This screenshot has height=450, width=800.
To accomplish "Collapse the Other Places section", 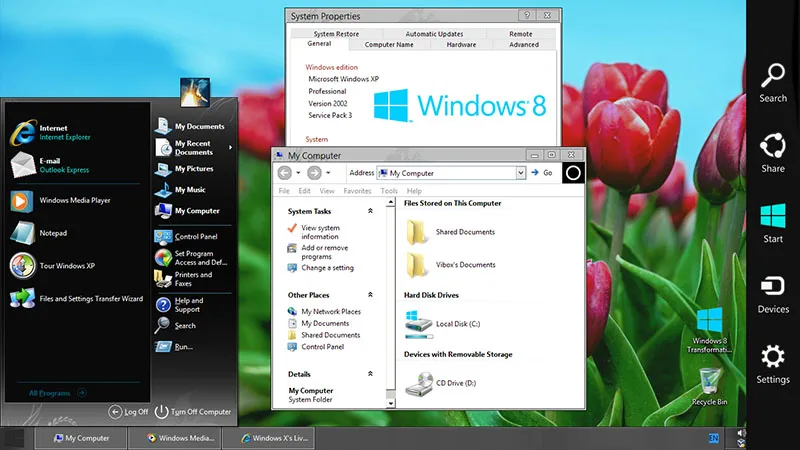I will [370, 294].
